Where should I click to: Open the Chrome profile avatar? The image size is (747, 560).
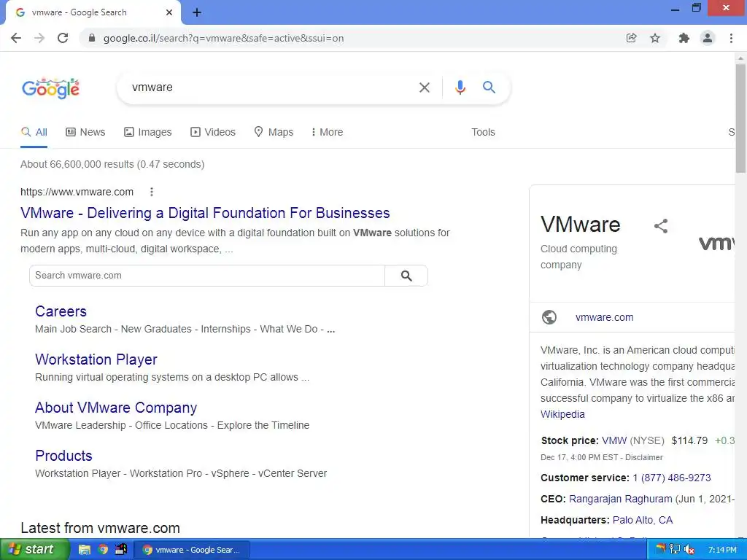[708, 38]
